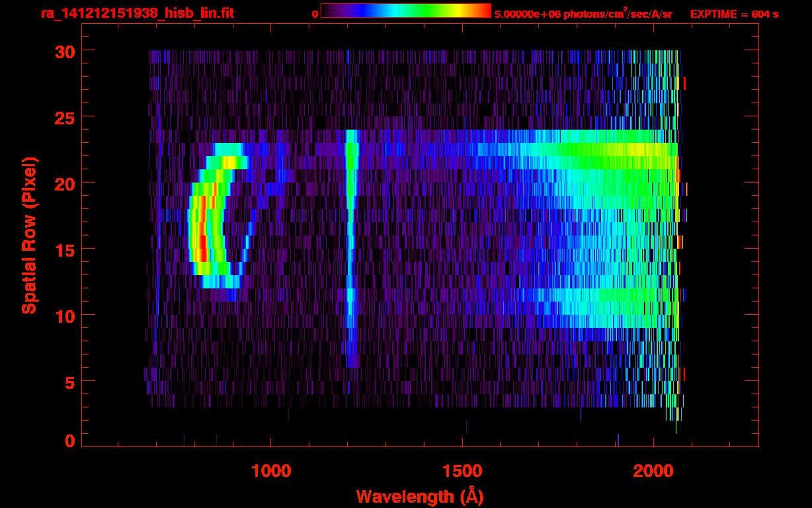The width and height of the screenshot is (812, 508).
Task: Click the x-axis tick label 1000
Action: 271,471
